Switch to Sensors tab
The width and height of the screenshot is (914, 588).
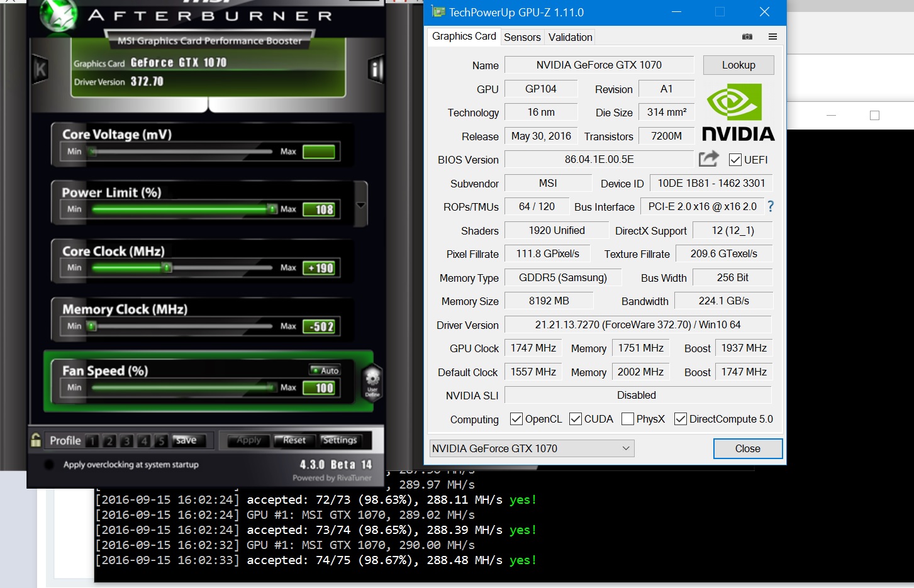point(522,37)
